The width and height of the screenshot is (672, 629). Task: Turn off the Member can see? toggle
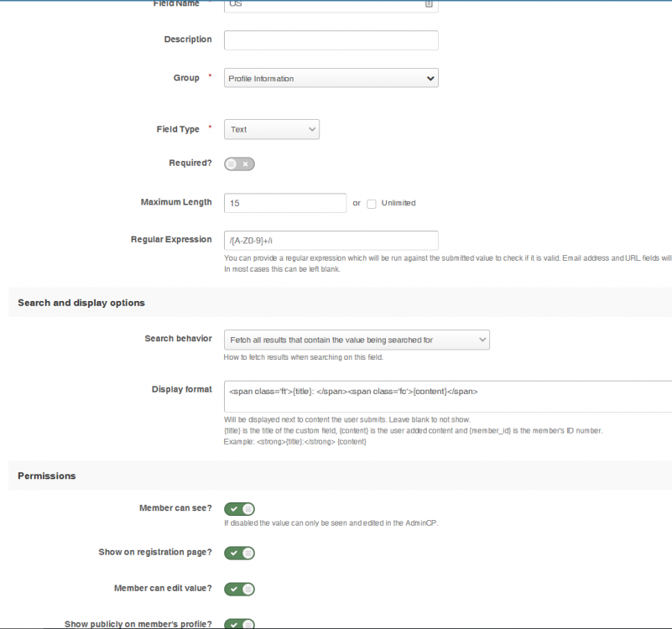(x=239, y=509)
